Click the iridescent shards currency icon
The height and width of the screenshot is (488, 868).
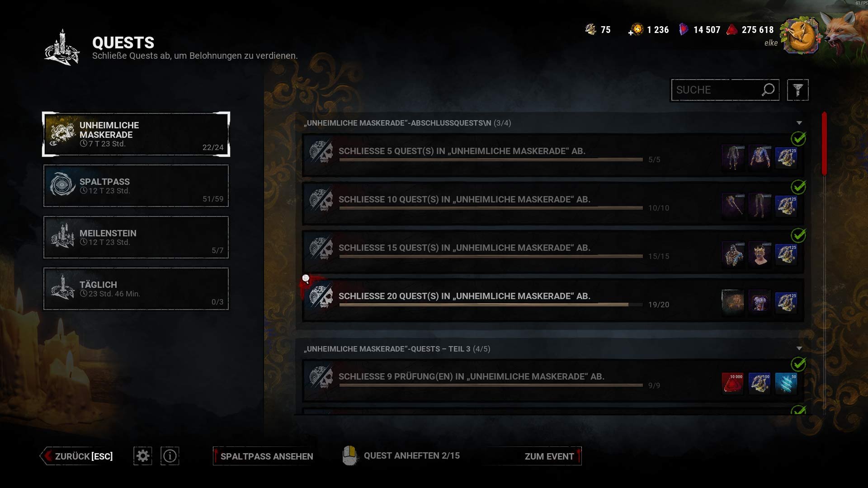click(x=684, y=30)
